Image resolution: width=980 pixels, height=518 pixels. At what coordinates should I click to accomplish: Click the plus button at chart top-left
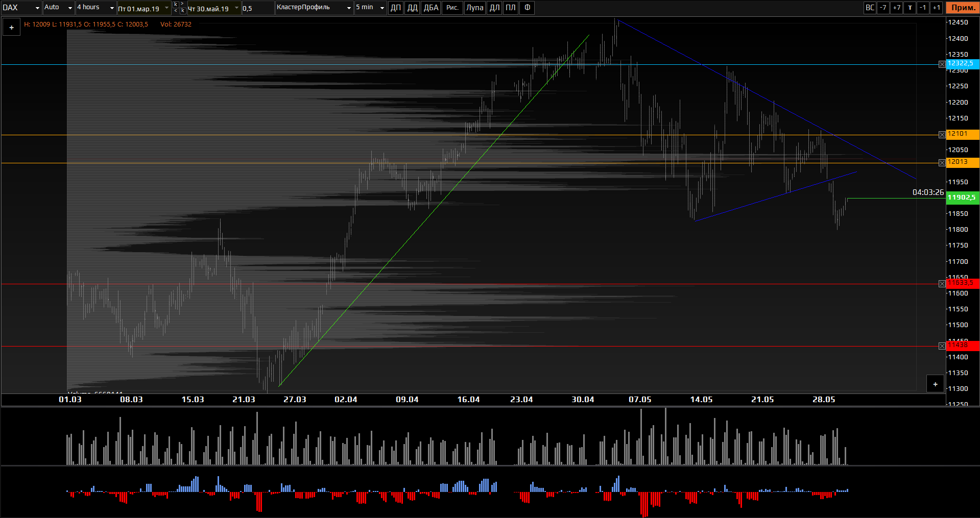point(11,28)
